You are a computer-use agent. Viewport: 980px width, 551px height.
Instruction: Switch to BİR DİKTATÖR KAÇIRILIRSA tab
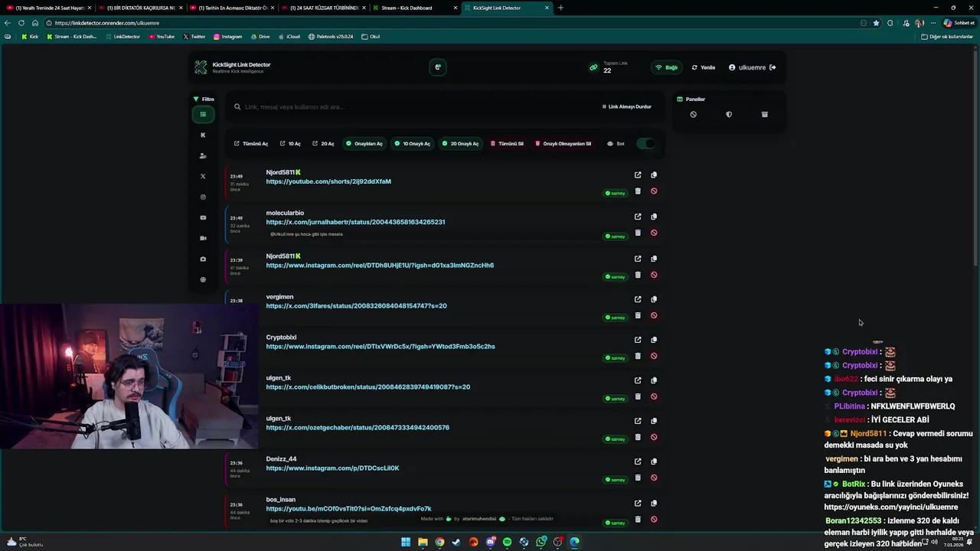141,8
